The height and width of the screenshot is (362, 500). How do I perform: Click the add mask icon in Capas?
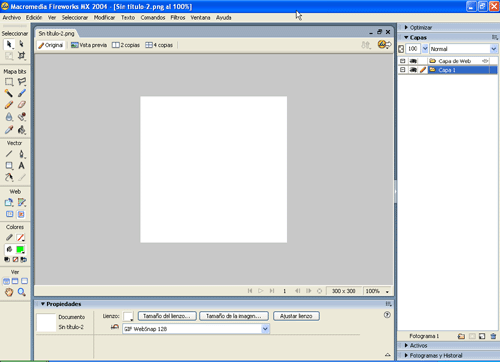pos(472,336)
